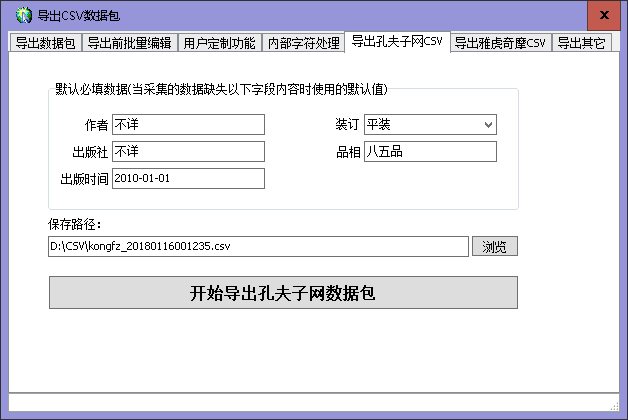Click the 品相 field containing 八五品
Image resolution: width=628 pixels, height=420 pixels.
coord(430,151)
